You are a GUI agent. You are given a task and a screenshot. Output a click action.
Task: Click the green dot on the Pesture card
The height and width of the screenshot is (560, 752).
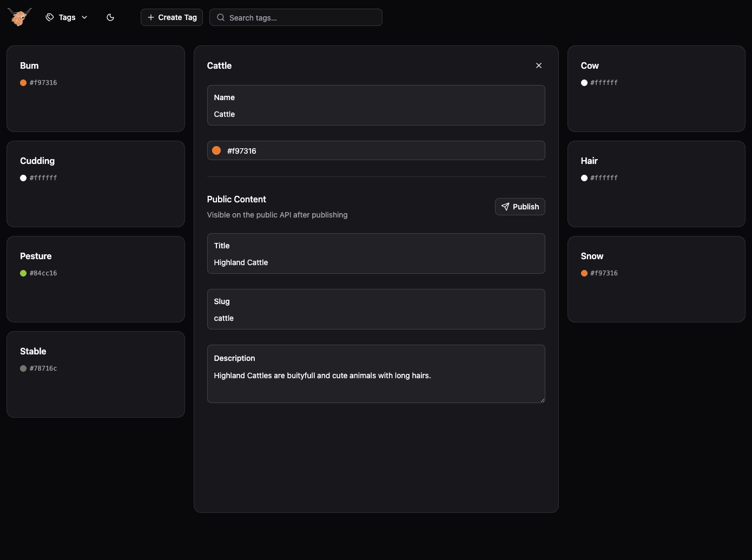pos(23,273)
